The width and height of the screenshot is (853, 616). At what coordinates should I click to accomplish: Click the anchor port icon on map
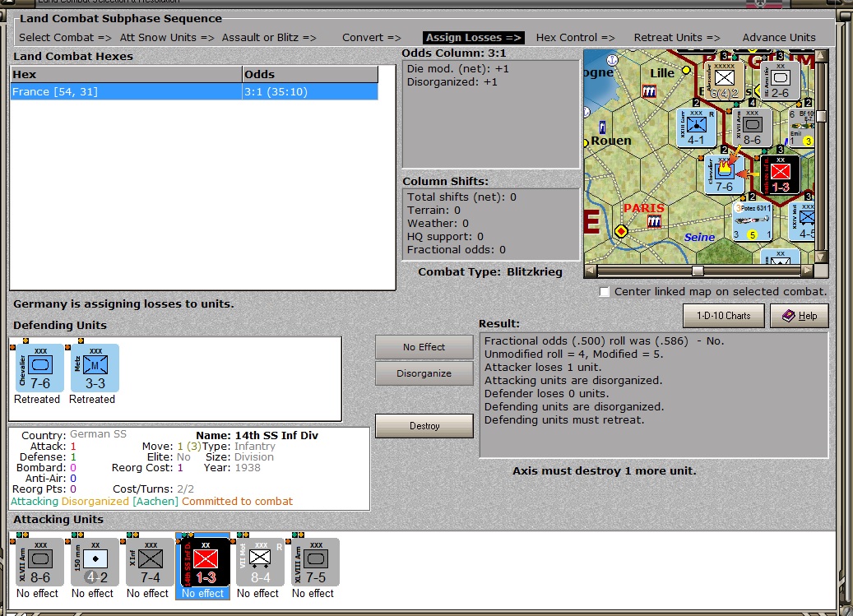click(613, 60)
